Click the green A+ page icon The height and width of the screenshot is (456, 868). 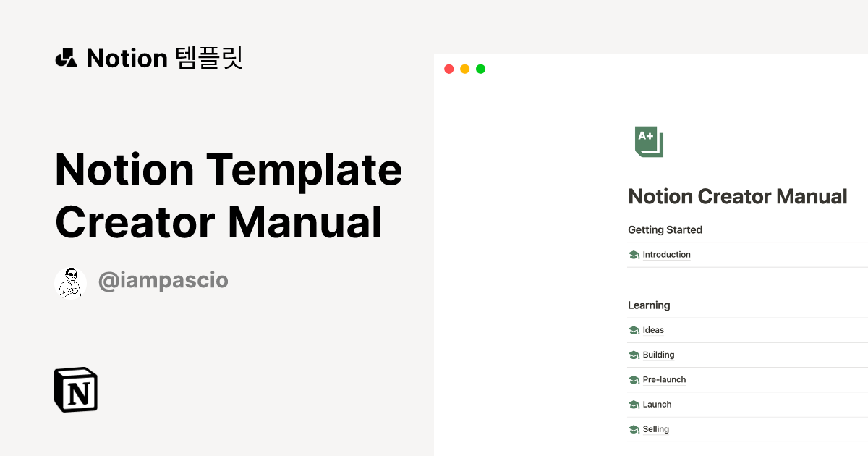[648, 141]
